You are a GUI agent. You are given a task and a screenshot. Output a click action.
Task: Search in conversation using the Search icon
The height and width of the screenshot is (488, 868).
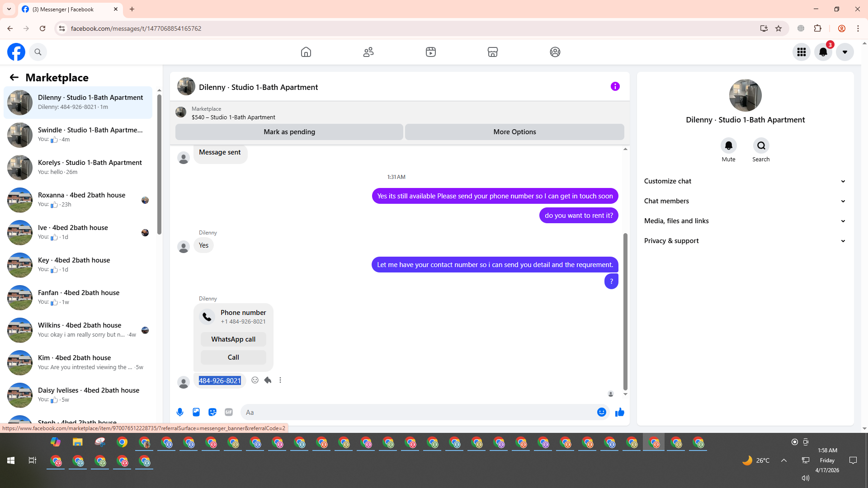pos(761,145)
